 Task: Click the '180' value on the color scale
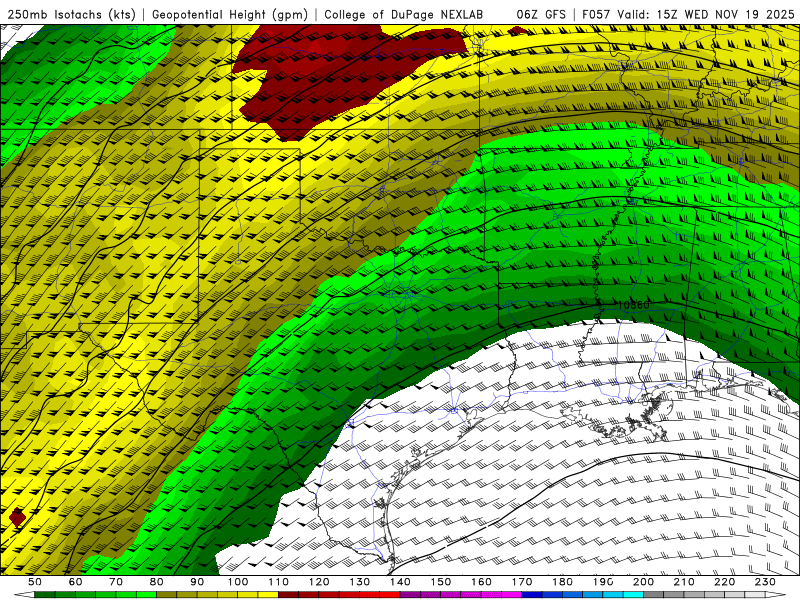(562, 582)
